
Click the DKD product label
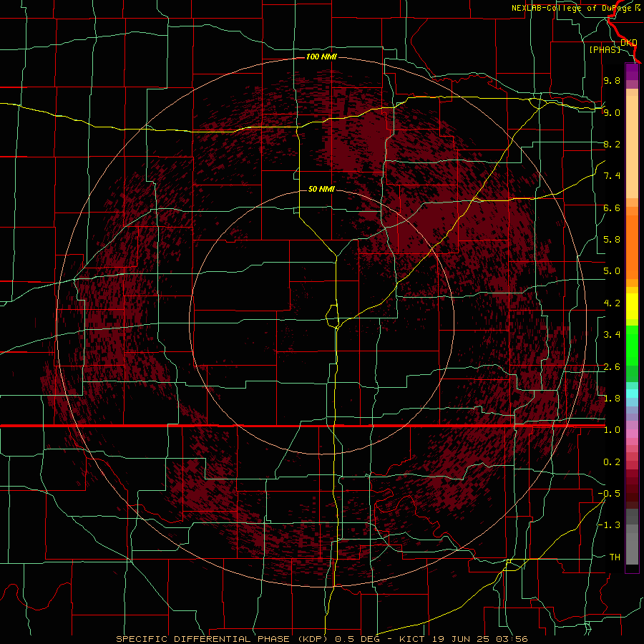pos(629,43)
